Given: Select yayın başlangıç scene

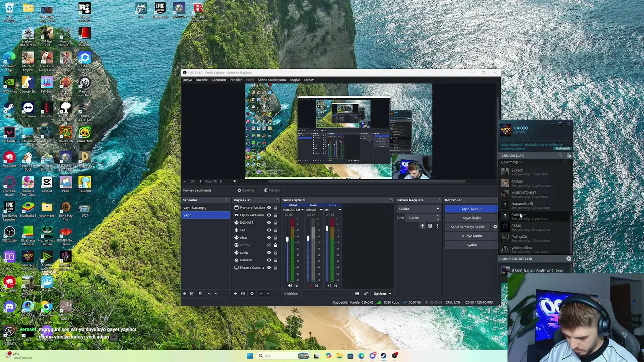Looking at the screenshot, I should (x=206, y=207).
